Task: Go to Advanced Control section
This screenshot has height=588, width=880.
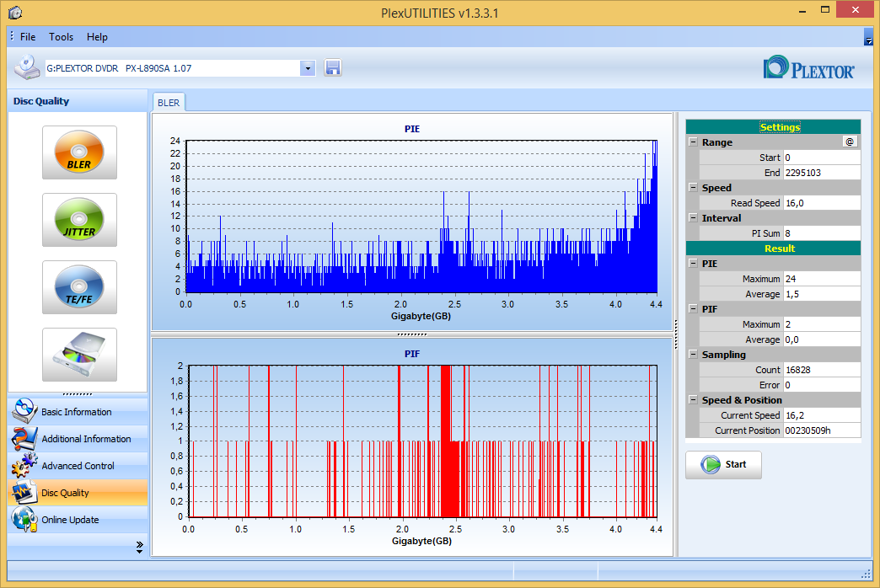Action: (x=78, y=466)
